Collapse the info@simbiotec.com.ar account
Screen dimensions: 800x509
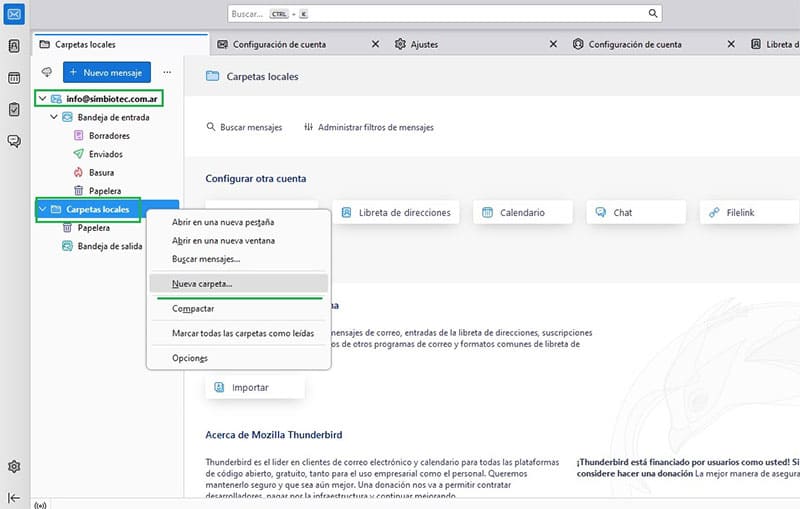(x=43, y=98)
